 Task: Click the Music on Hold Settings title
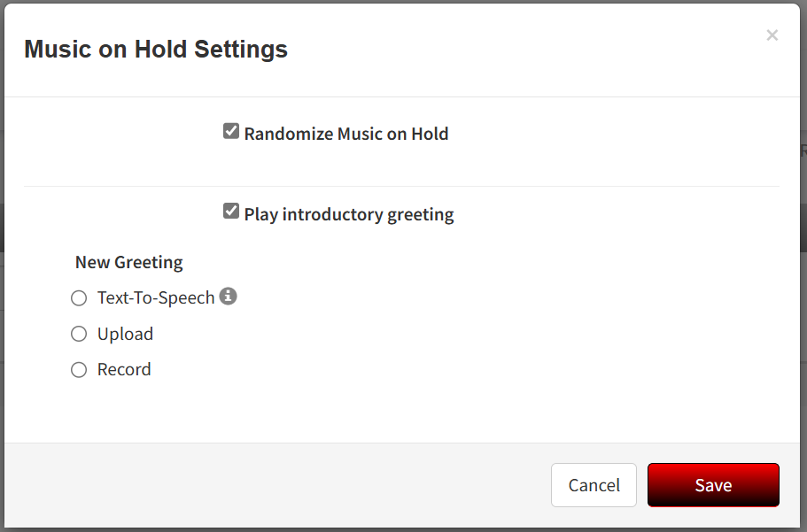click(155, 50)
